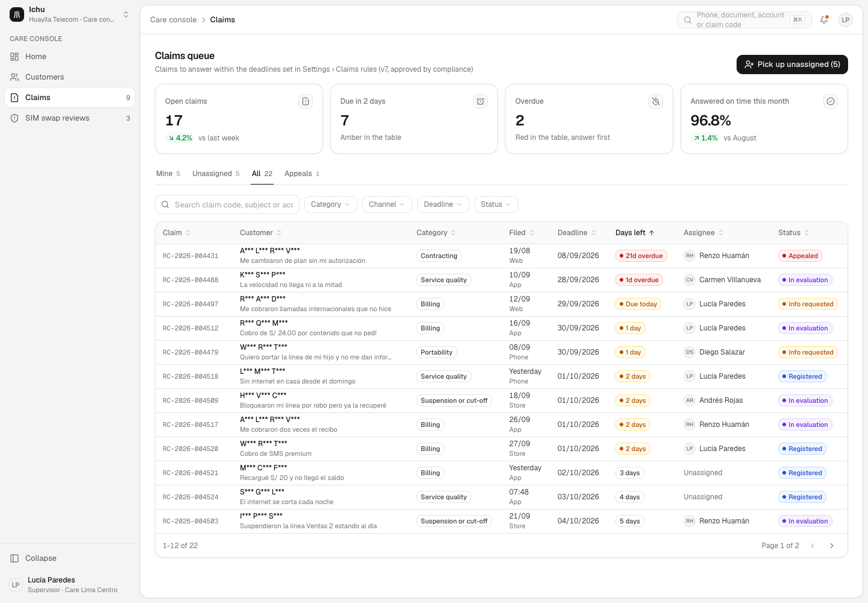Image resolution: width=868 pixels, height=603 pixels.
Task: Click the Collapse sidebar icon
Action: (14, 558)
